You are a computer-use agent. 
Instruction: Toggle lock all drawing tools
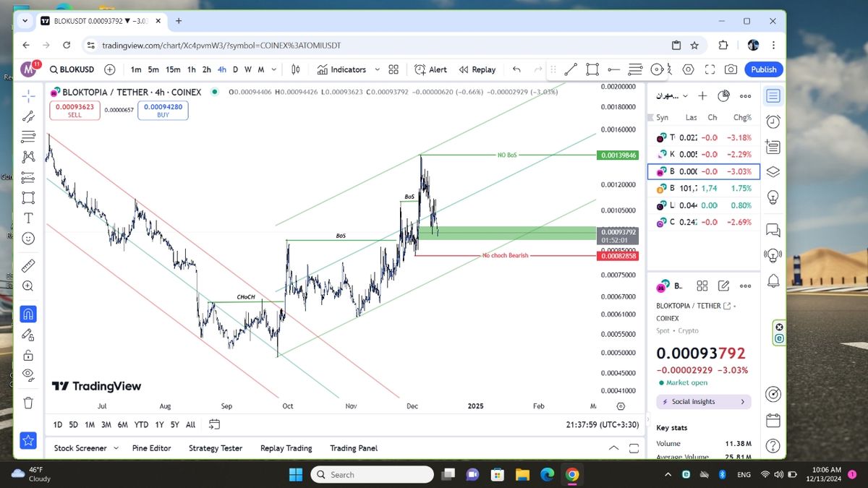(28, 355)
